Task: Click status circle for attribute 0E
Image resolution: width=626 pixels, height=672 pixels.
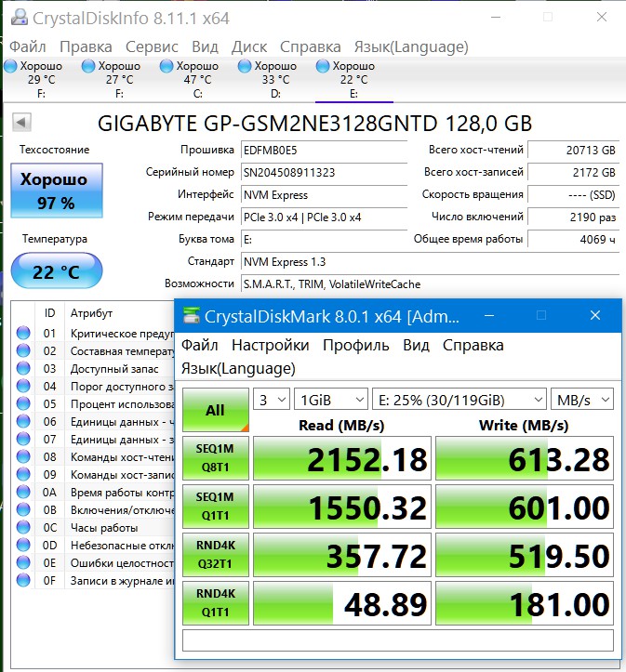Action: pos(23,562)
